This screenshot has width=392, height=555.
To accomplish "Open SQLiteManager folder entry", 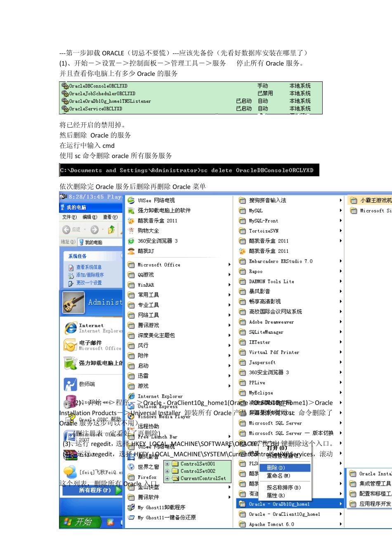I will [261, 332].
